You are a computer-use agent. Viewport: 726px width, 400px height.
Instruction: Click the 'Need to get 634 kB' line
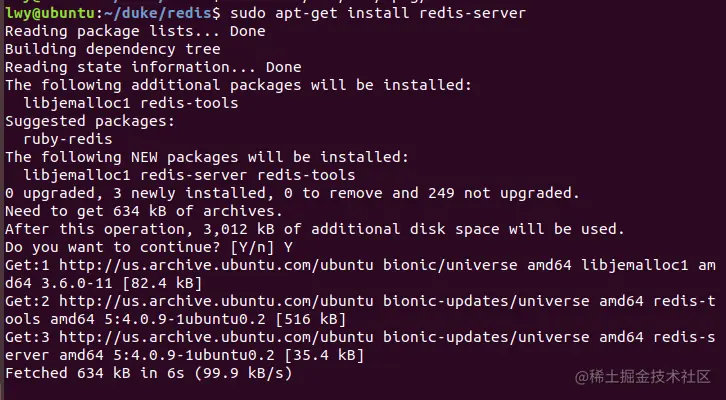click(x=142, y=211)
